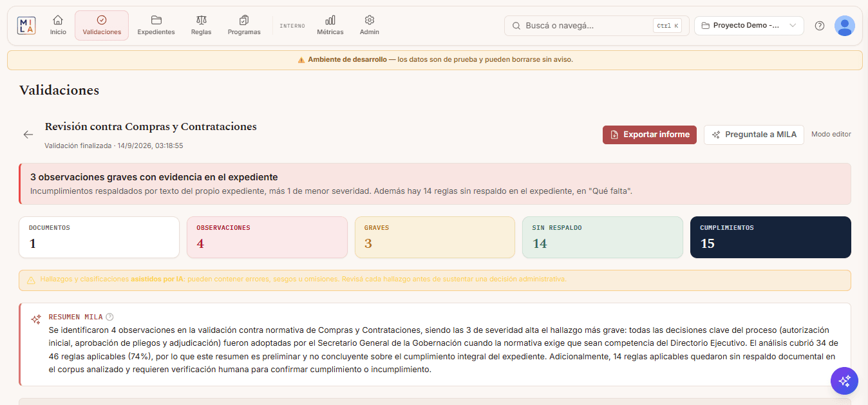Click 'Validación finalizada' timestamp text
The width and height of the screenshot is (868, 405).
[x=114, y=146]
